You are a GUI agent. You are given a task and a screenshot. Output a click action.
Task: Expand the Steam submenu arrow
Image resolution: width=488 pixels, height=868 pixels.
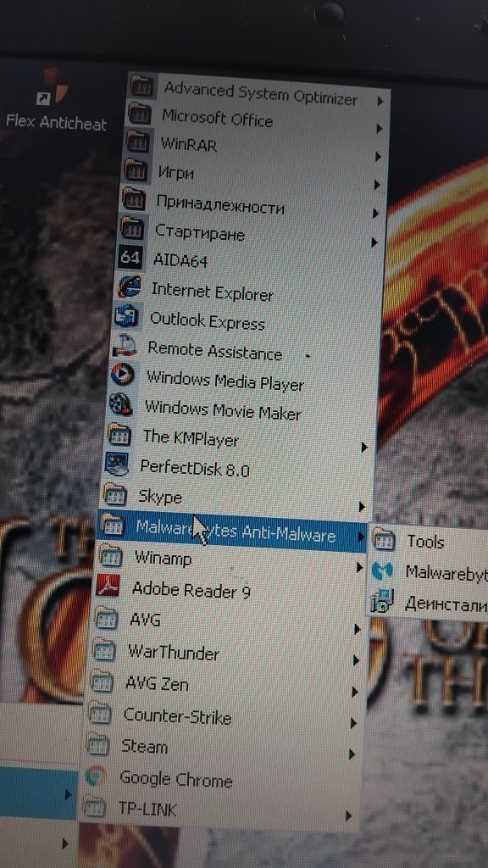(x=352, y=754)
